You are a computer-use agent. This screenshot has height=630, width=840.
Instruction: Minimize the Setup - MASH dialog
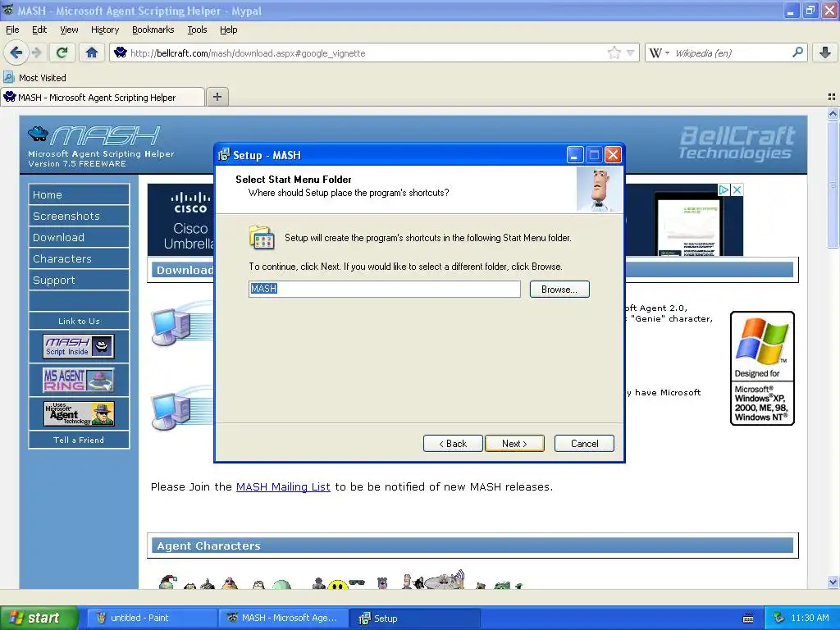[x=575, y=155]
